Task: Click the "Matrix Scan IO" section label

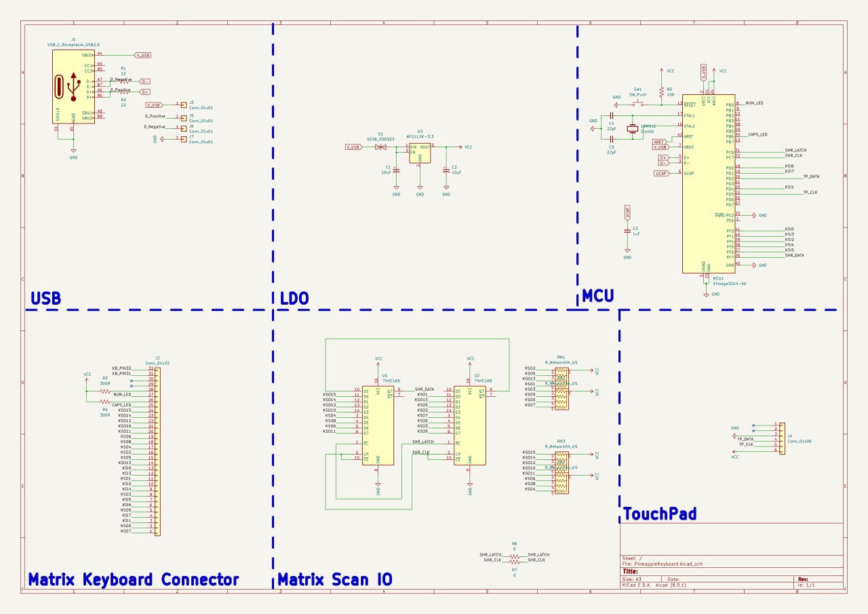Action: point(334,579)
